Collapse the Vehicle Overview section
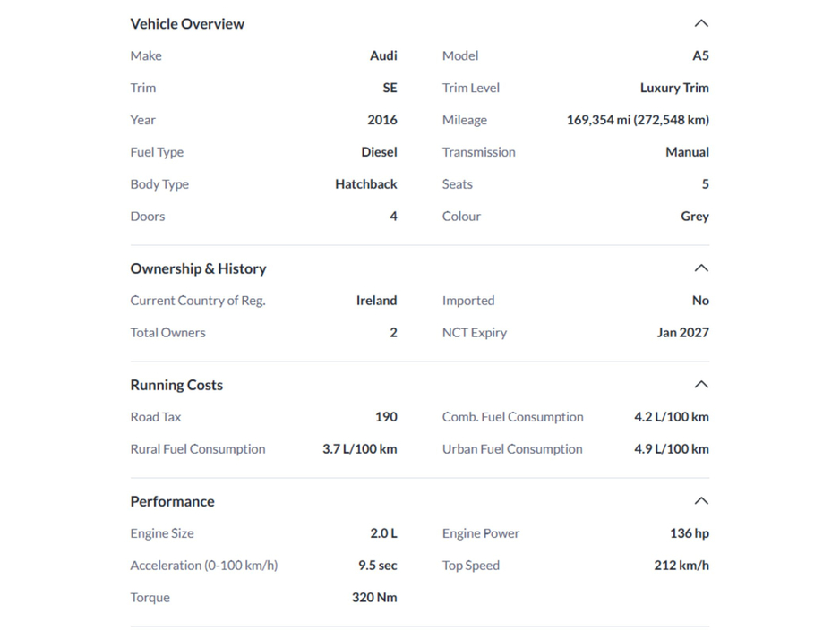 702,23
